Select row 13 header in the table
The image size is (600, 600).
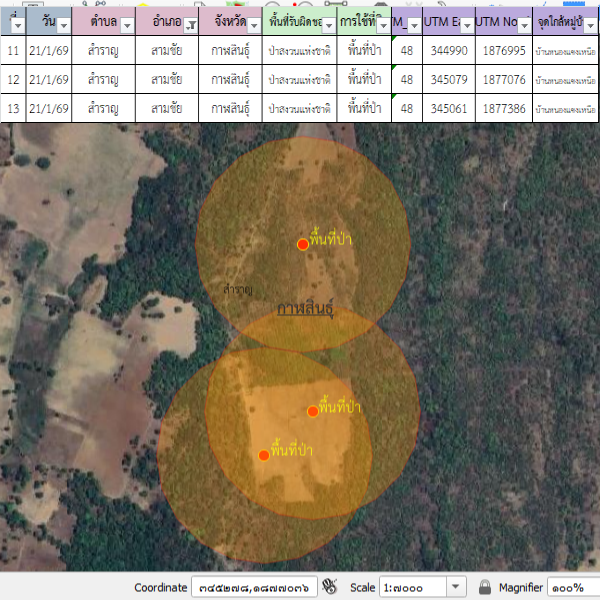pyautogui.click(x=13, y=108)
